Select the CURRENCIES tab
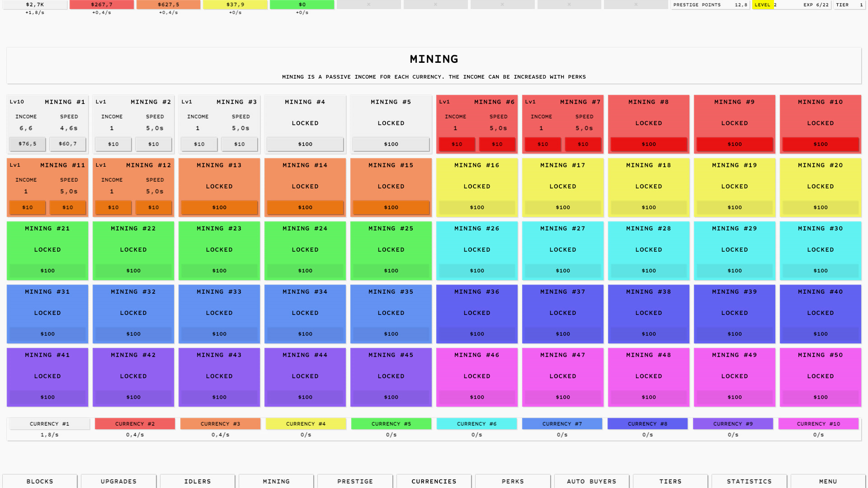 point(434,481)
